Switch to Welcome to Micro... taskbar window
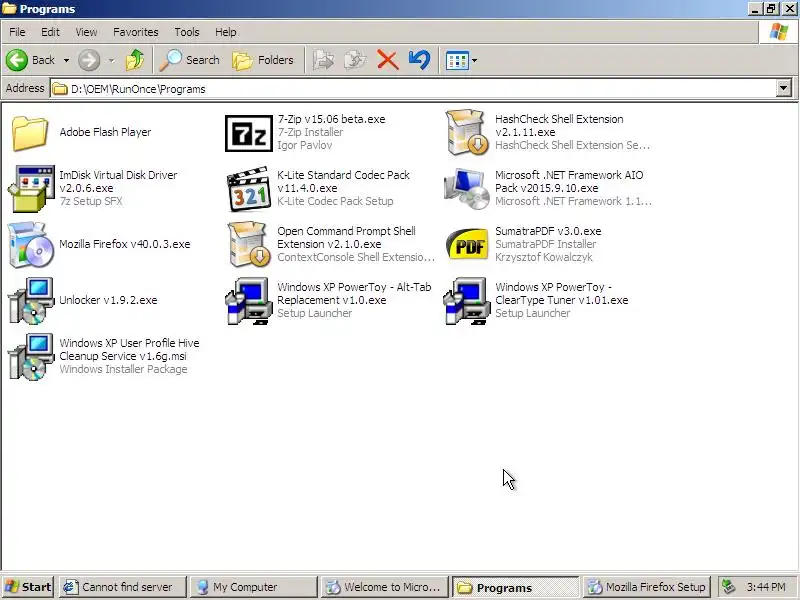 pyautogui.click(x=384, y=587)
